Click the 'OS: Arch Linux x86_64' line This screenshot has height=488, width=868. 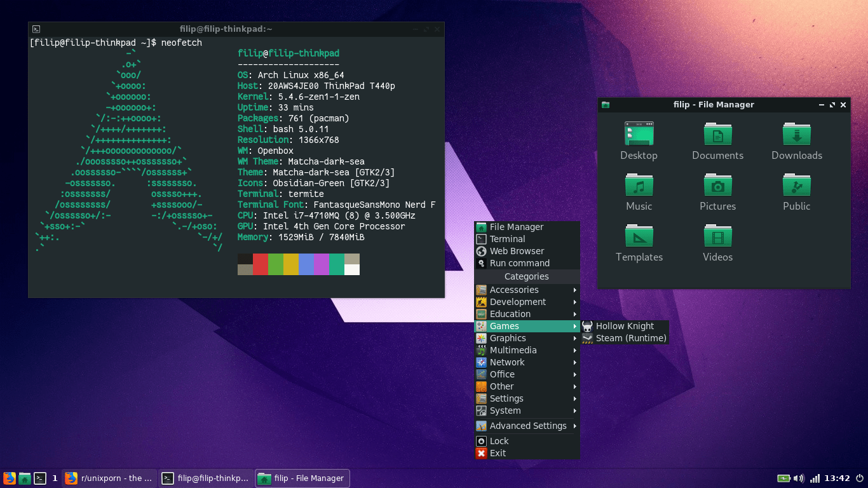[291, 75]
